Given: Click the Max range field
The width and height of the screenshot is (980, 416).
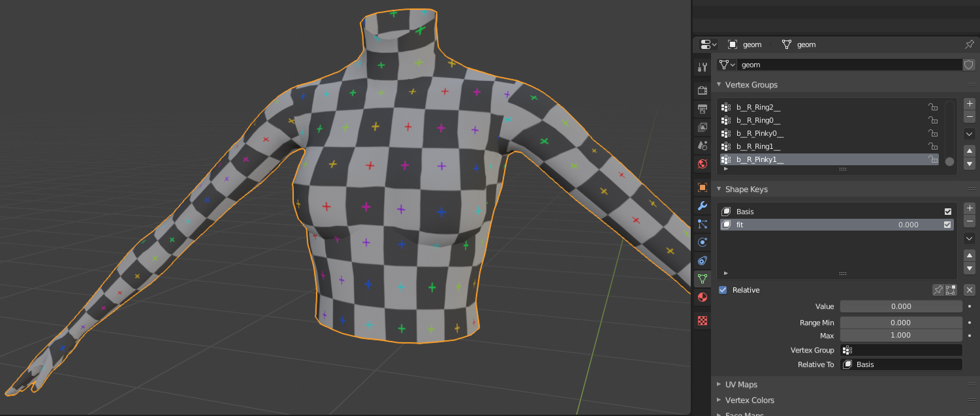Looking at the screenshot, I should tap(901, 335).
